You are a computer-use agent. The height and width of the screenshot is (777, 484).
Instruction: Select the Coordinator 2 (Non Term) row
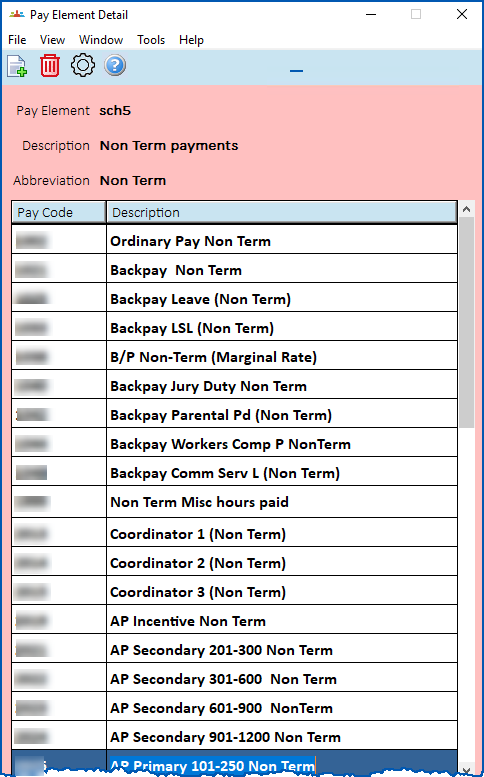tap(234, 563)
